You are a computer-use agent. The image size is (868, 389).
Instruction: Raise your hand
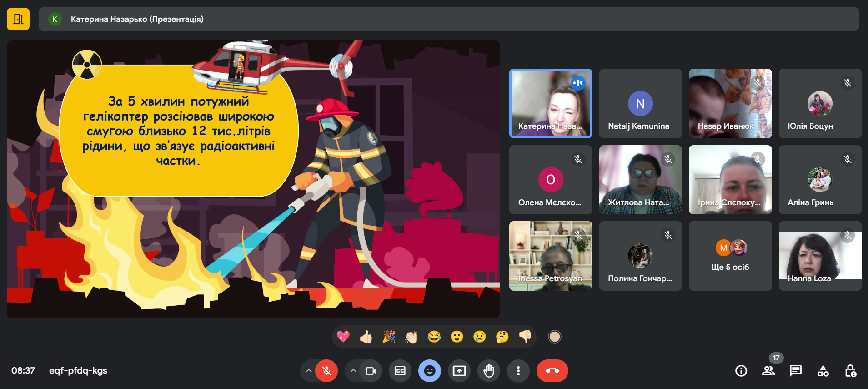coord(489,371)
